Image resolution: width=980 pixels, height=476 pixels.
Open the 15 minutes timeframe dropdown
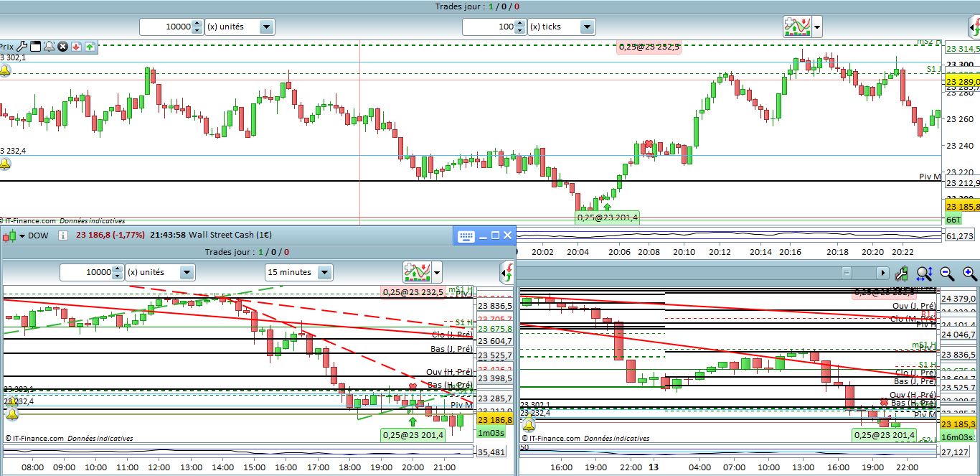pos(324,272)
